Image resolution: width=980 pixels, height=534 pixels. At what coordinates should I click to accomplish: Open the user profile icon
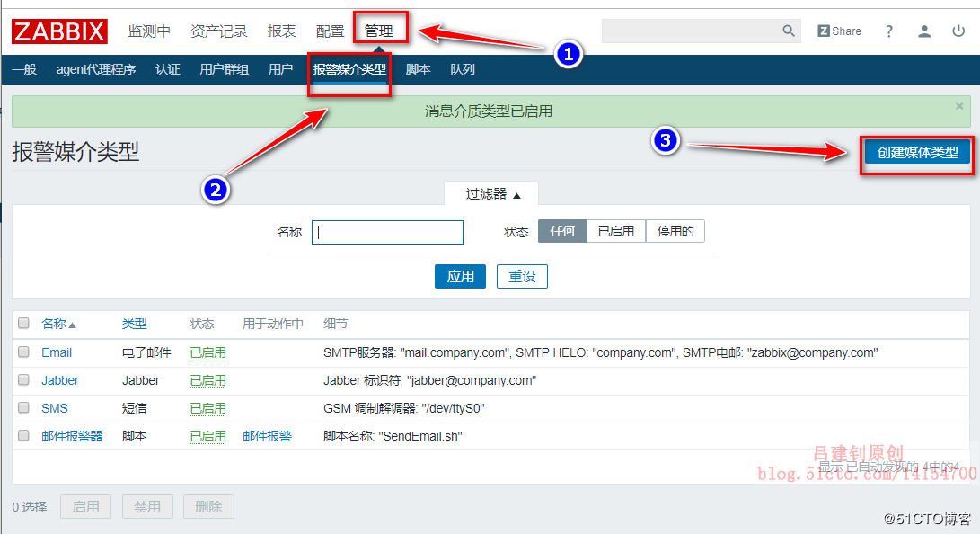(x=923, y=31)
